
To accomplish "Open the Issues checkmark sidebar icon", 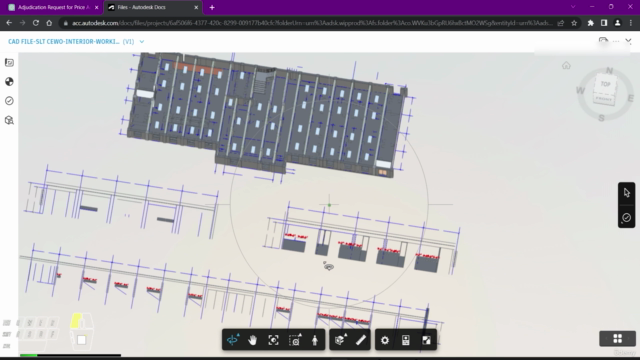I will [9, 101].
